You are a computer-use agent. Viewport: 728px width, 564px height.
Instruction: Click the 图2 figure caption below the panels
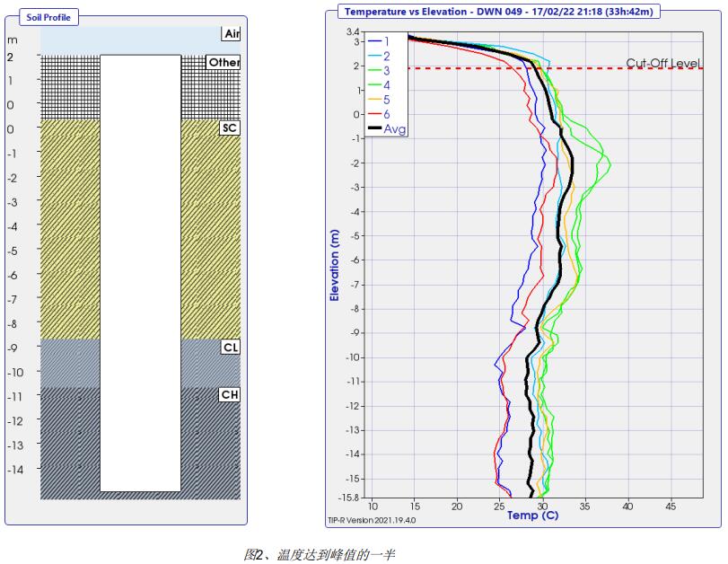coord(319,555)
